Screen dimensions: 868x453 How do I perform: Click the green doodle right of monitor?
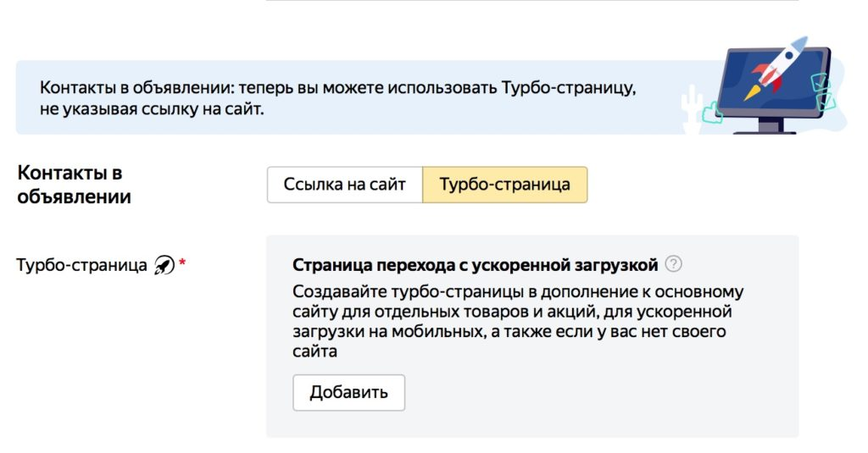point(821,91)
